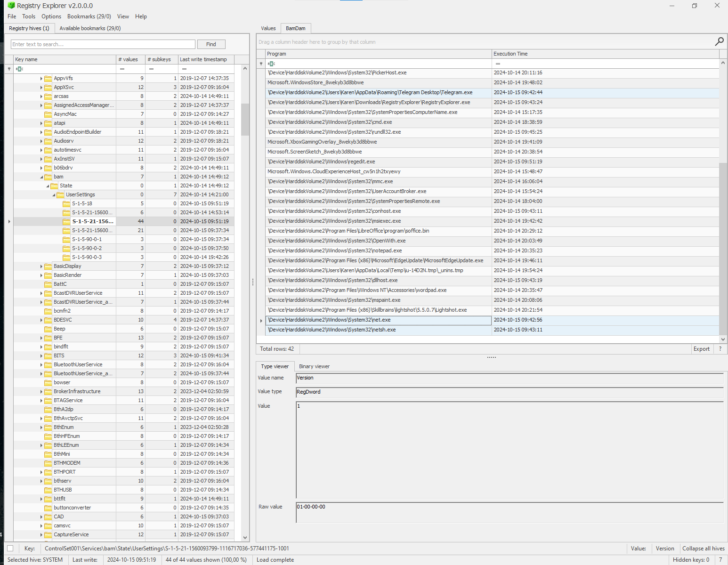
Task: Open the Options menu
Action: click(51, 16)
